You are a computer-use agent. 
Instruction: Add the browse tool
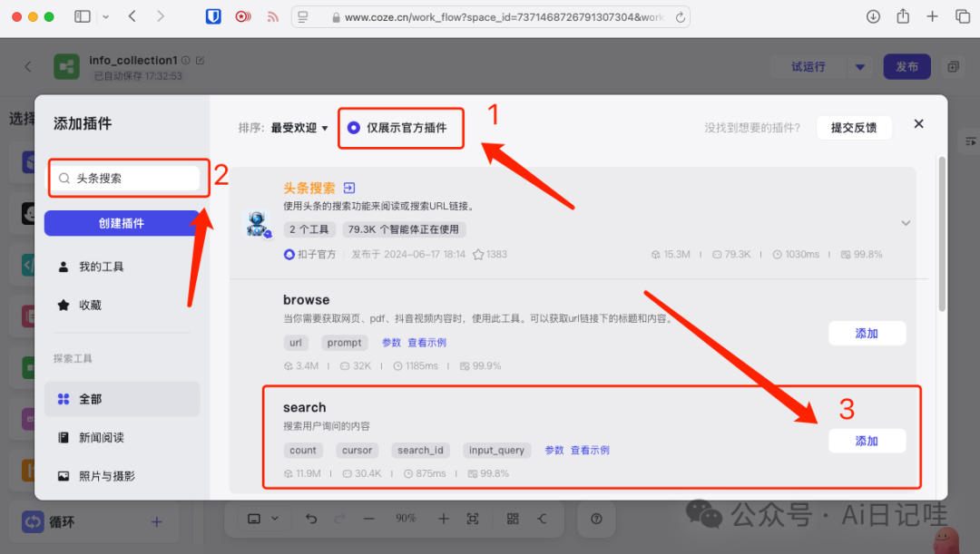[x=867, y=334]
